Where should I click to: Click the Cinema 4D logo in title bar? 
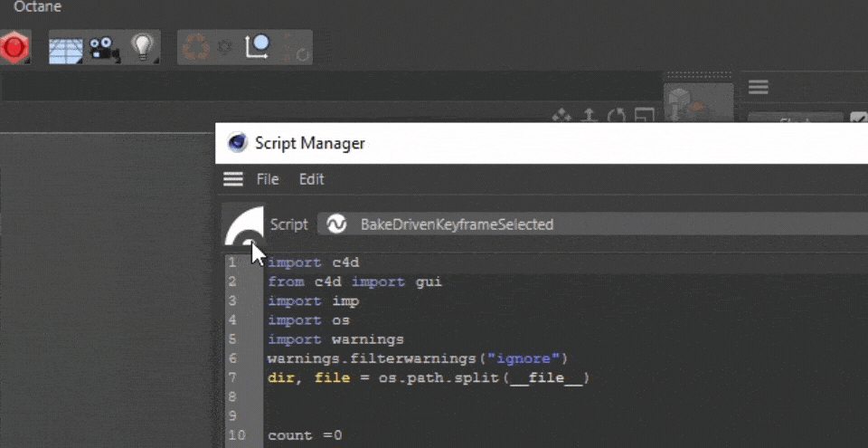(238, 143)
